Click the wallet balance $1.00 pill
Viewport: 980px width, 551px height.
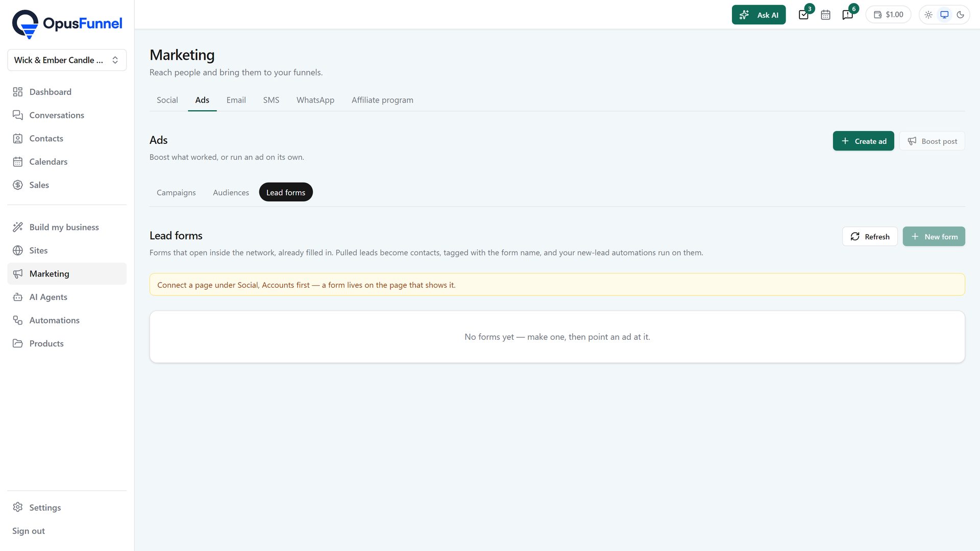coord(888,15)
